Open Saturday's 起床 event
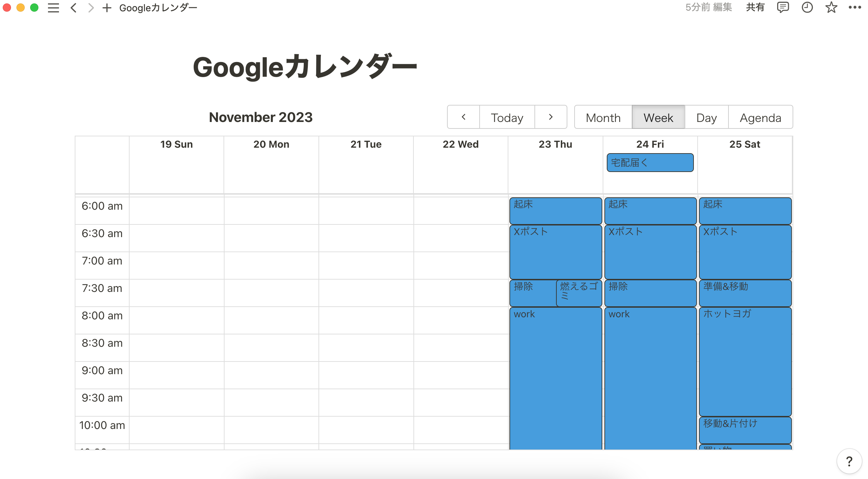 745,211
